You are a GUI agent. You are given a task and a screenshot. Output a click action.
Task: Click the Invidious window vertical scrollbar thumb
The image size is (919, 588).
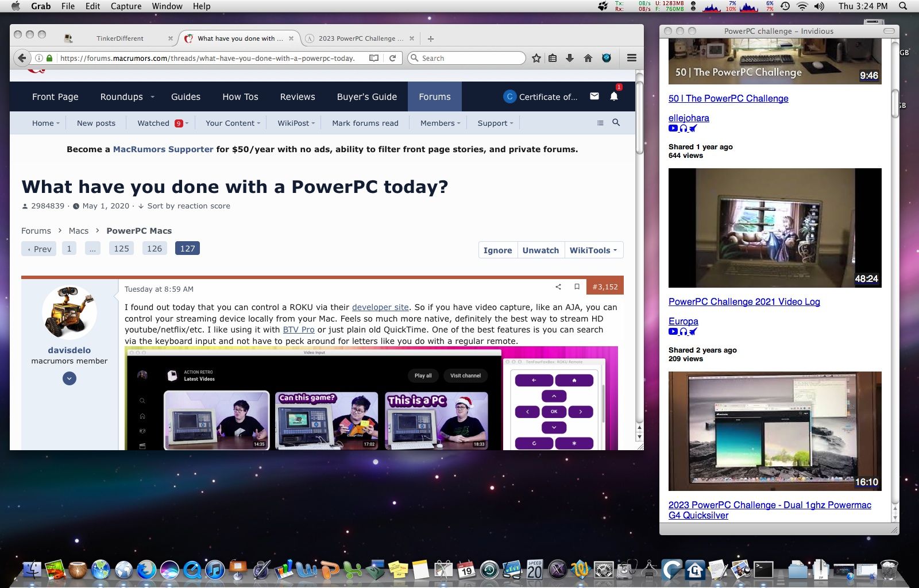pos(895,103)
